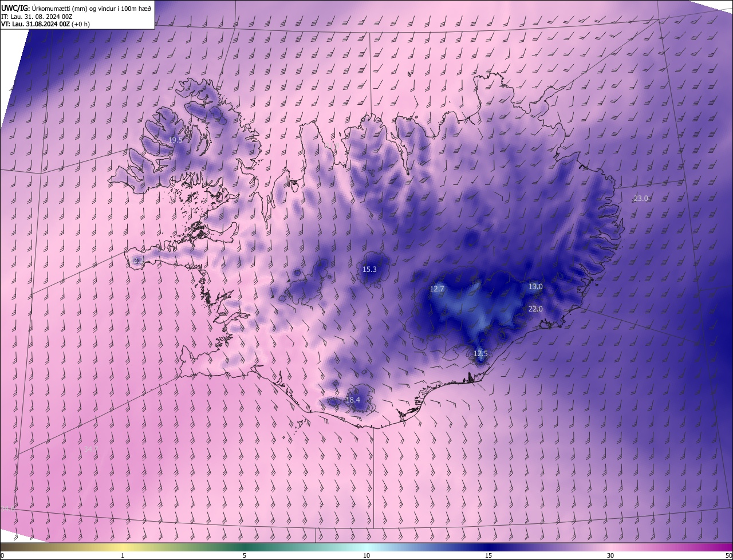The image size is (733, 560).
Task: Click the legend tick label 30
Action: [610, 555]
